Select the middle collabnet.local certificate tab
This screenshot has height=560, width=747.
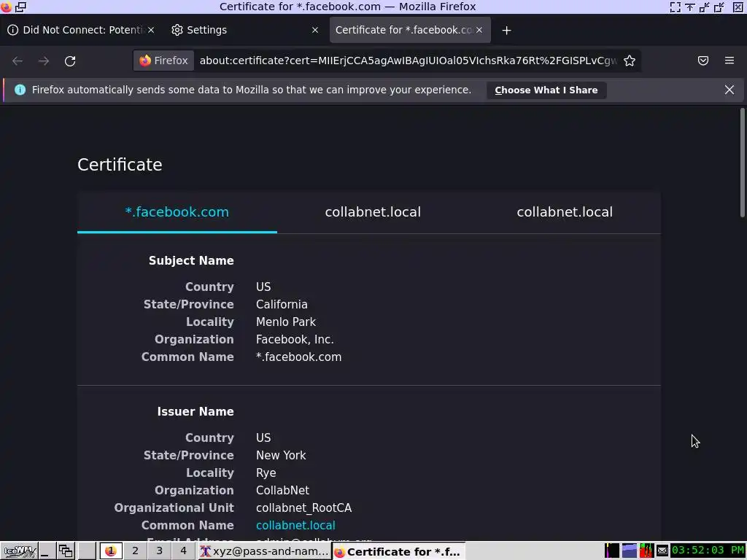[373, 212]
